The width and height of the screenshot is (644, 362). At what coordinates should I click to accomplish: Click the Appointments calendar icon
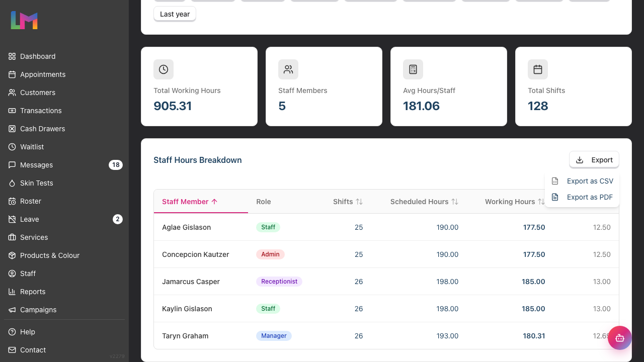[x=12, y=74]
